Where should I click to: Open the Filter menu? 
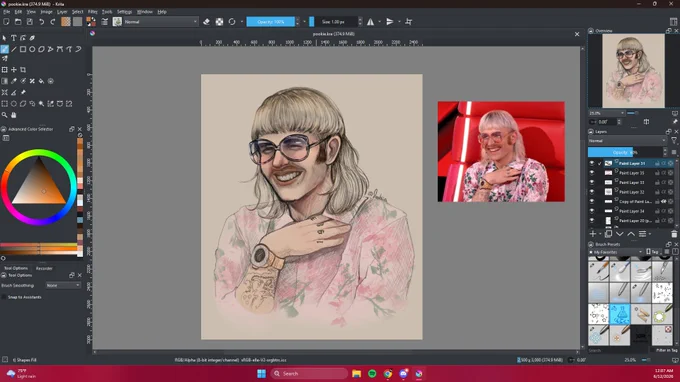(x=93, y=12)
